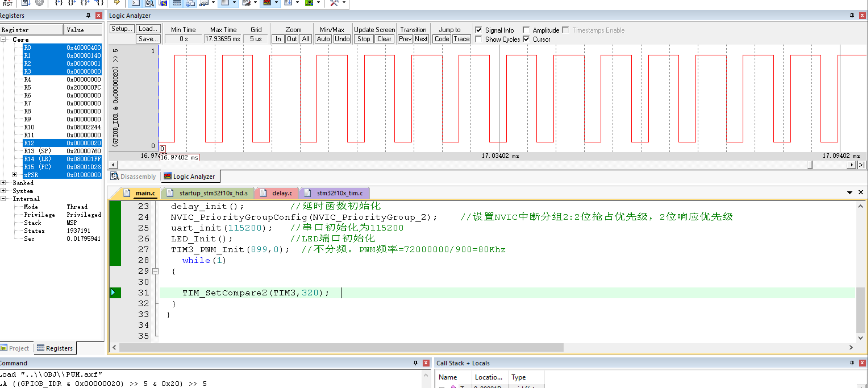Expand the Banked registers group

pos(3,183)
